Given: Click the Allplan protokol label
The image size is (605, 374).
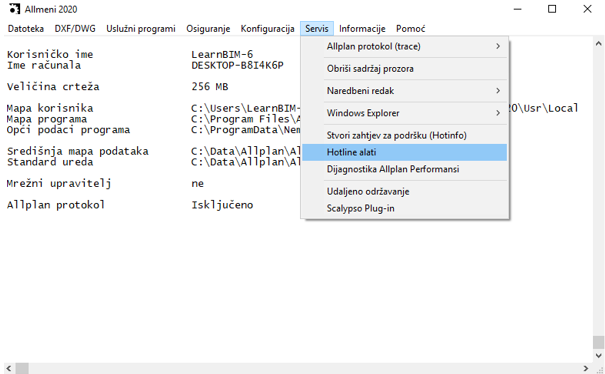Looking at the screenshot, I should [x=56, y=205].
